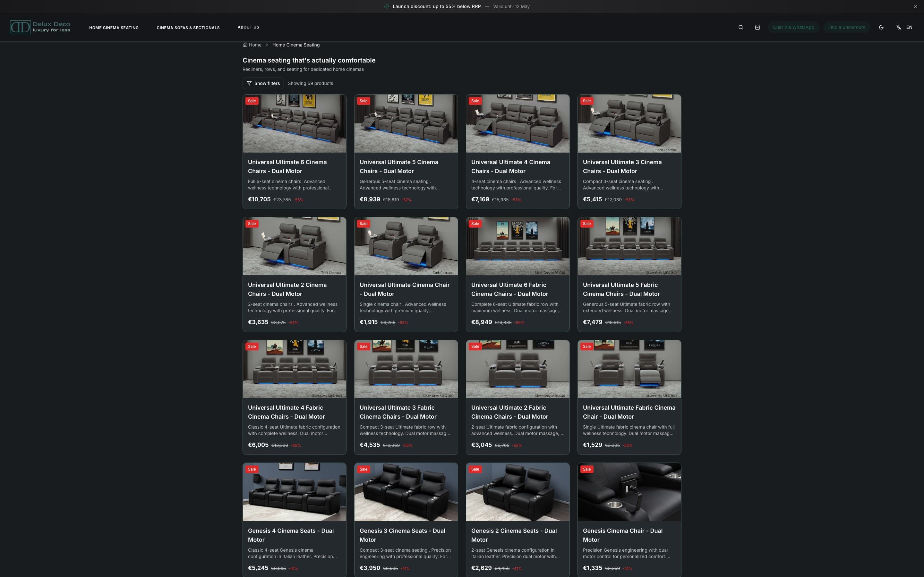Show the product filters panel
924x577 pixels.
[263, 83]
